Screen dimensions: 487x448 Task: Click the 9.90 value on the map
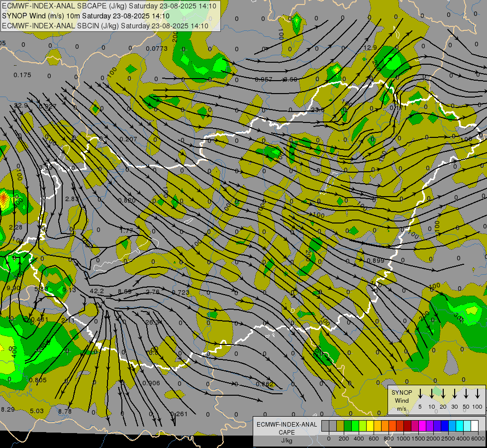click(13, 288)
